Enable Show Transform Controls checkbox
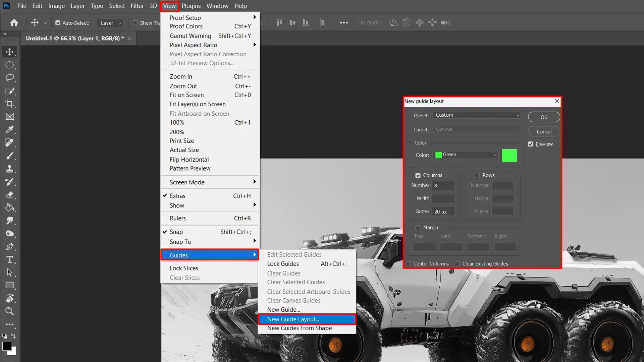This screenshot has width=644, height=362. (x=135, y=23)
